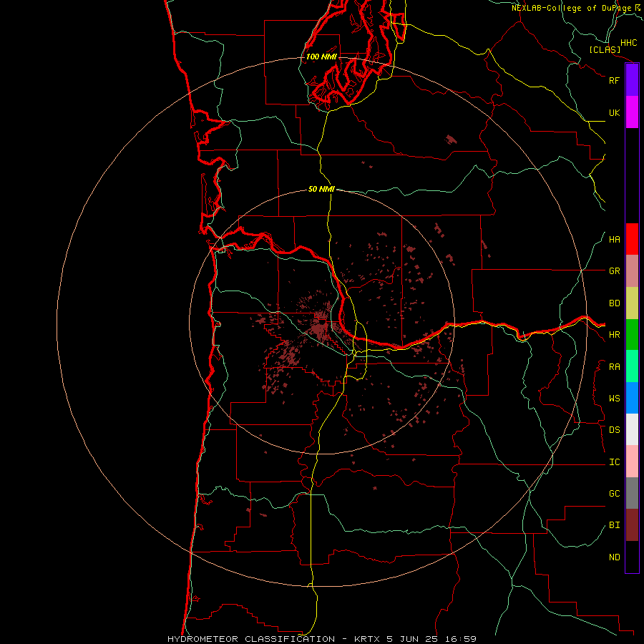Click the UK legend label
This screenshot has width=644, height=644.
pyautogui.click(x=614, y=112)
